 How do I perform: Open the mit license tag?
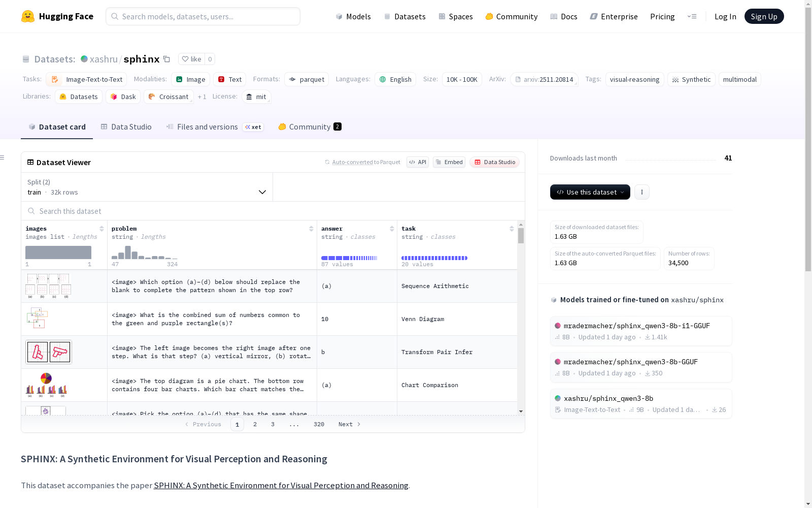click(256, 97)
